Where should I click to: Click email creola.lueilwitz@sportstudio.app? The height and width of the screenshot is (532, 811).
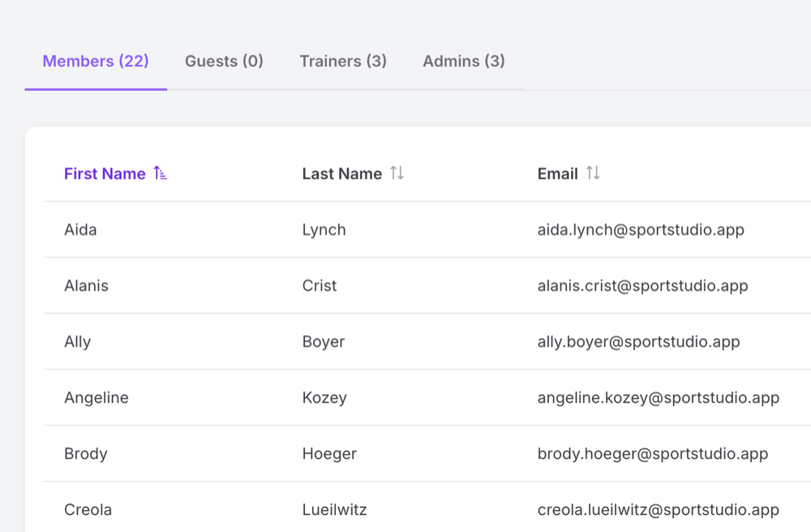(x=659, y=510)
